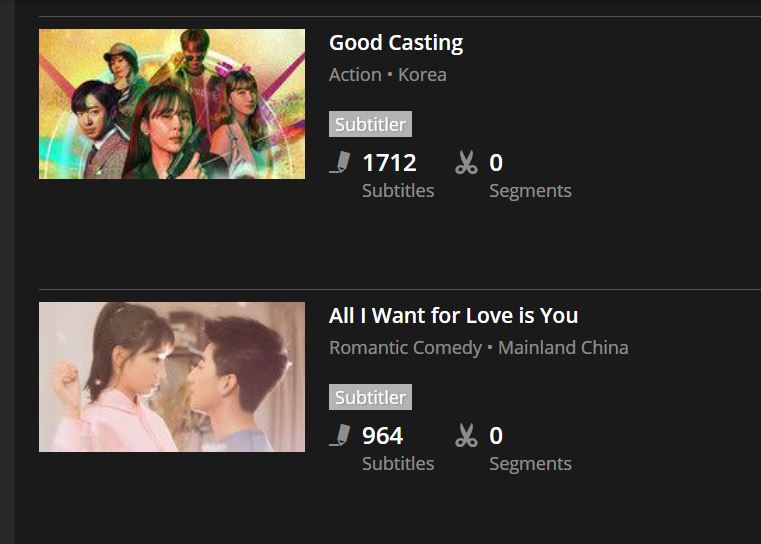This screenshot has width=761, height=544.
Task: Click the Subtitler badge on All I Want for Love
Action: tap(370, 397)
